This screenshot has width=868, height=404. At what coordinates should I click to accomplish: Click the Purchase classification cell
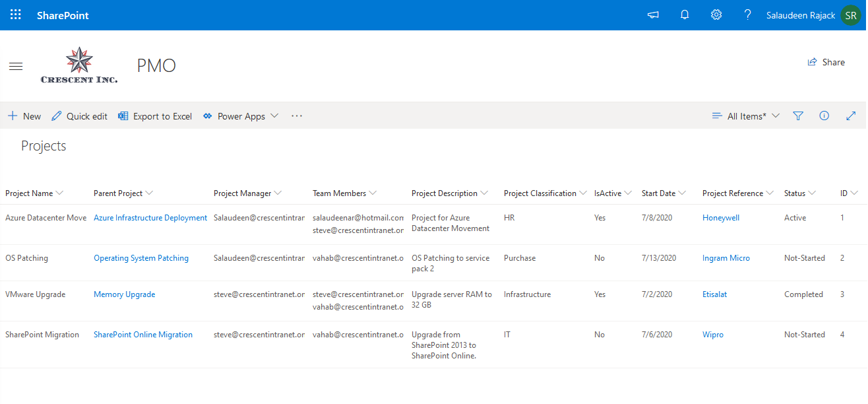click(x=520, y=258)
